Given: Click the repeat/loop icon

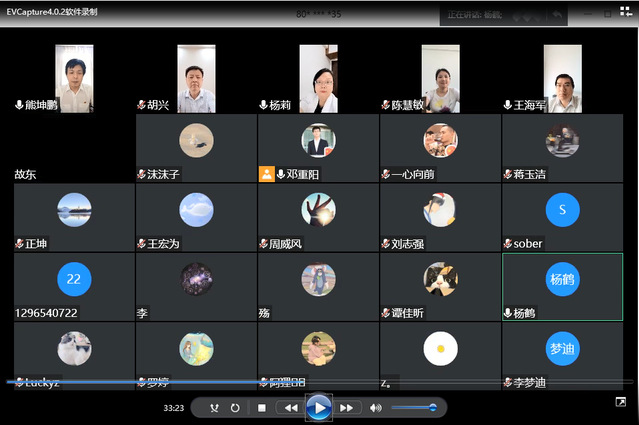Looking at the screenshot, I should (235, 408).
